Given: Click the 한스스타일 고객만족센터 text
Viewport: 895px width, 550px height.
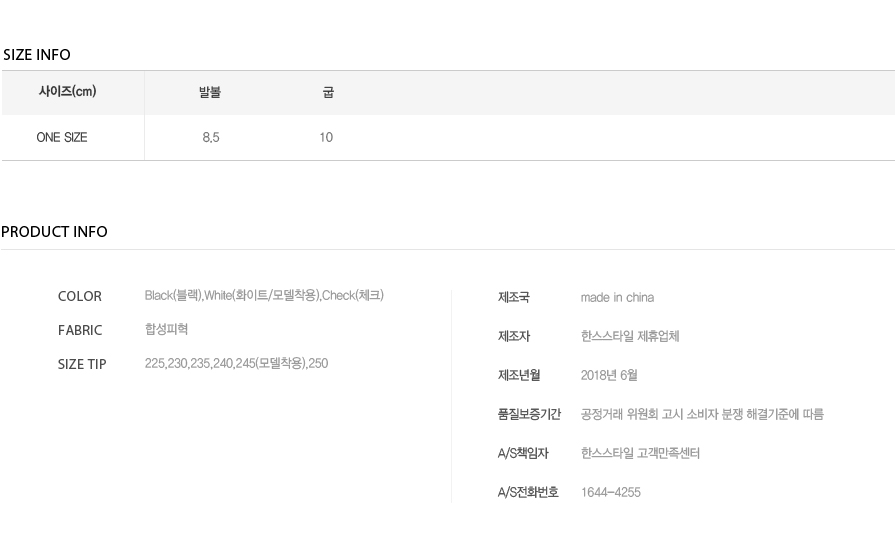Looking at the screenshot, I should tap(640, 453).
